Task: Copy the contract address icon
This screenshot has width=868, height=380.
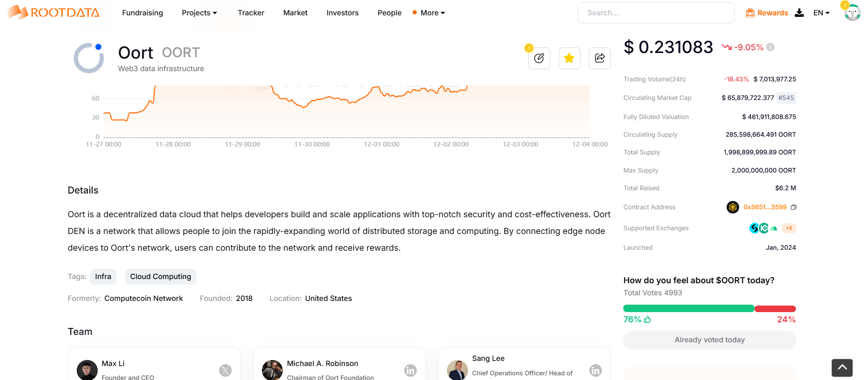Action: [x=794, y=207]
